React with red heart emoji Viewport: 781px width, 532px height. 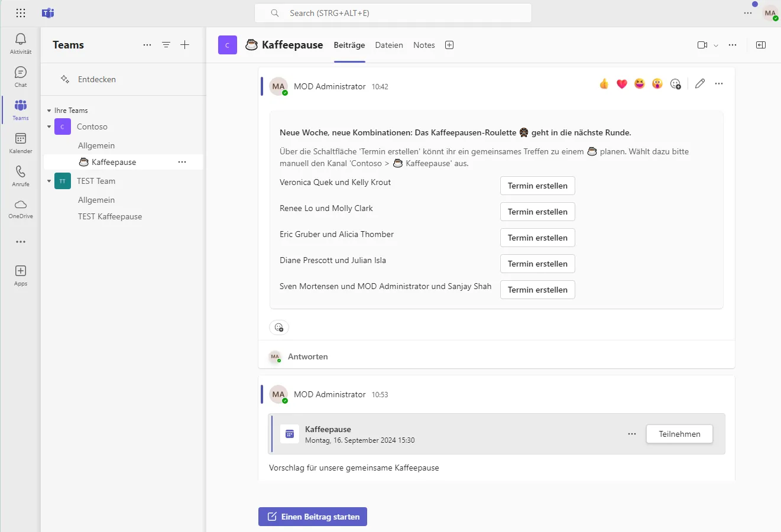pos(621,84)
